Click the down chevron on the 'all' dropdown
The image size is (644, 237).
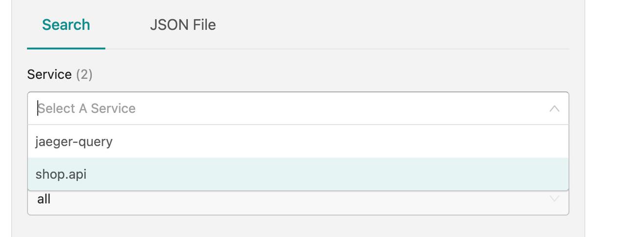click(x=554, y=198)
